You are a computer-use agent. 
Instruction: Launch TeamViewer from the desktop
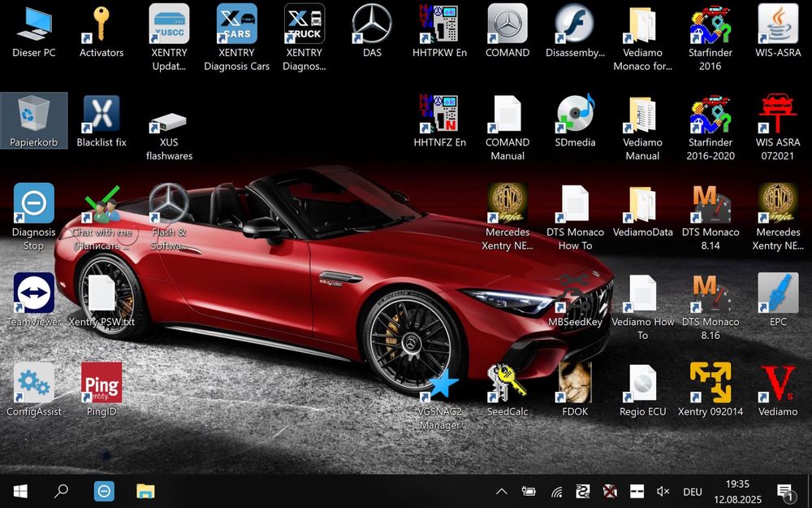click(34, 294)
